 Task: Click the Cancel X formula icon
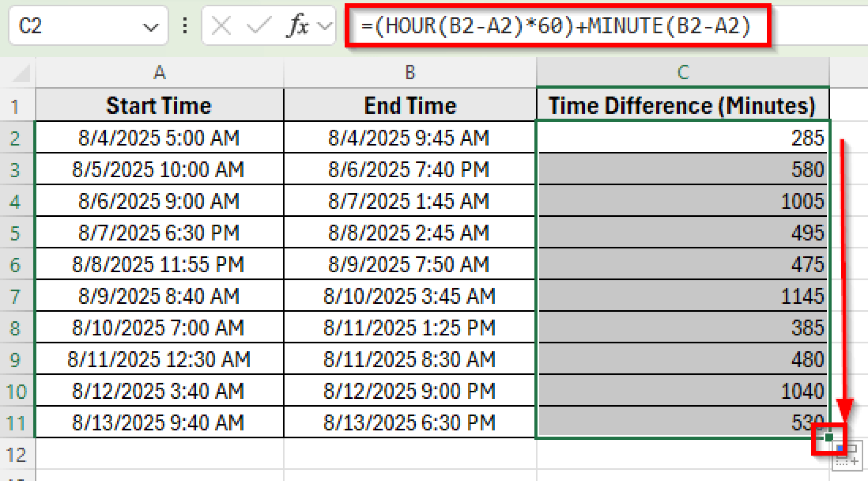[x=221, y=26]
